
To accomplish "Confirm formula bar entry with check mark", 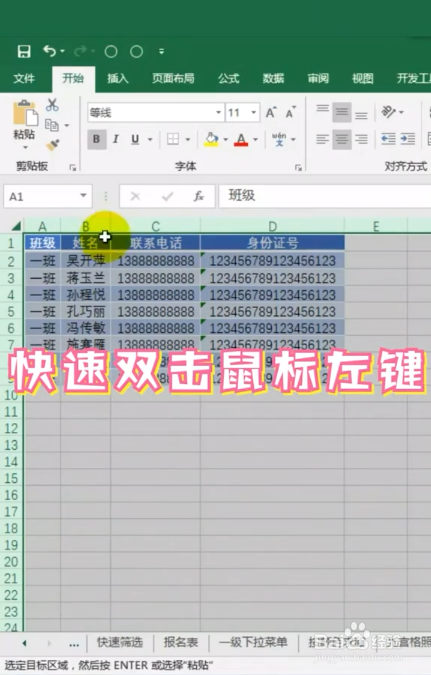I will pyautogui.click(x=167, y=197).
